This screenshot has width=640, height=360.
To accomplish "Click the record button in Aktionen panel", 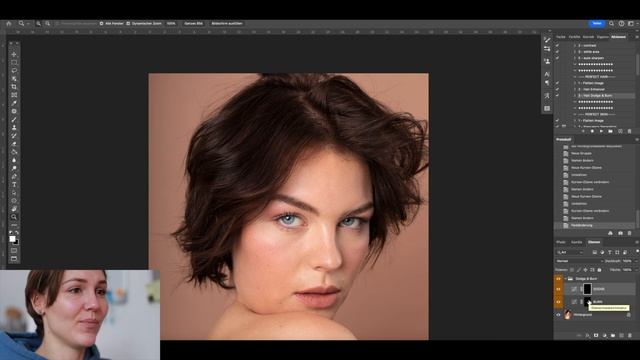I will pos(592,131).
